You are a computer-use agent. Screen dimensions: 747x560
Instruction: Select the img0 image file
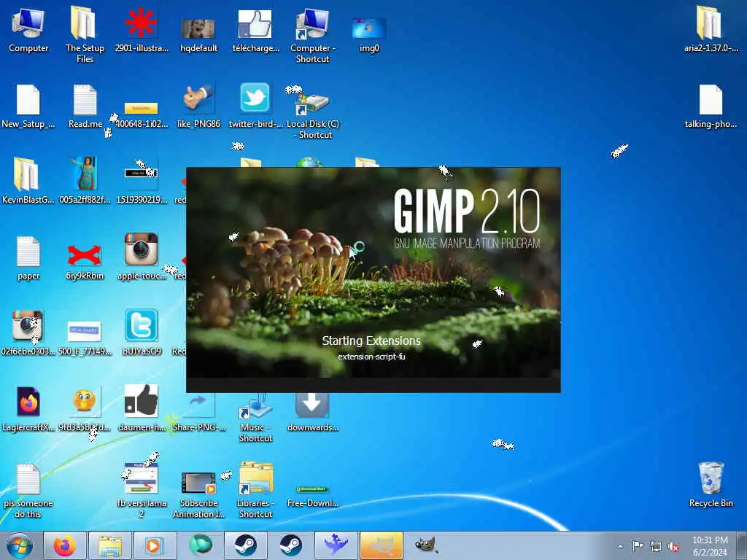(368, 34)
